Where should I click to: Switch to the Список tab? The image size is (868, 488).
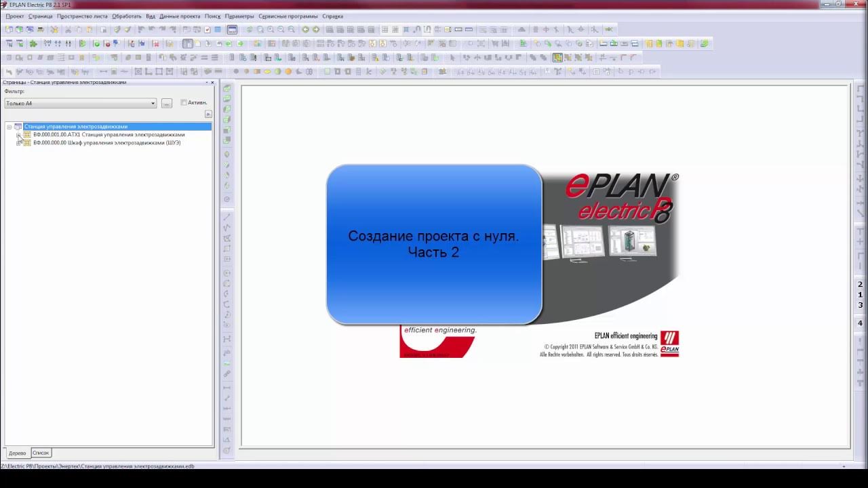tap(41, 453)
